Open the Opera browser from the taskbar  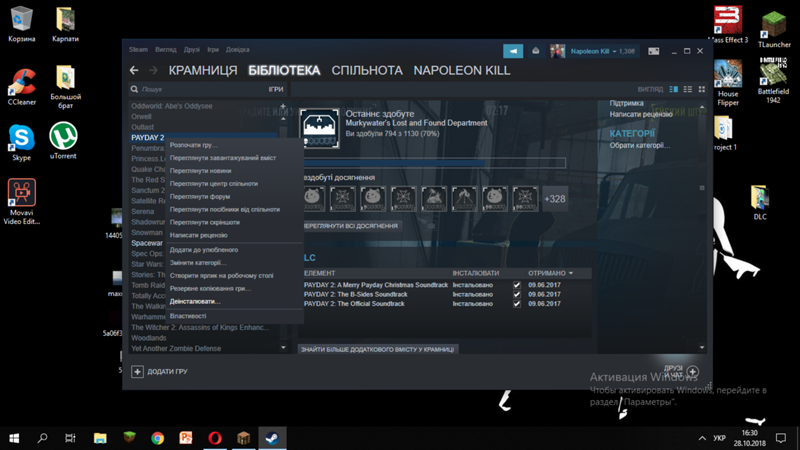tap(215, 438)
